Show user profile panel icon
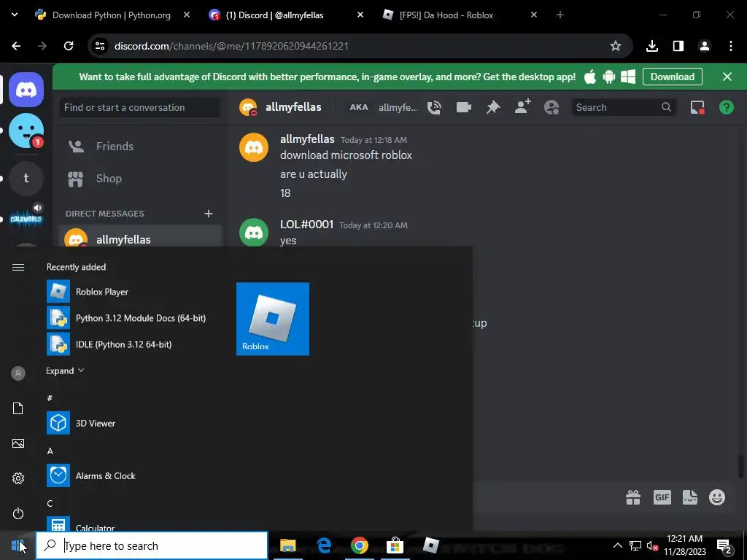747x560 pixels. pyautogui.click(x=551, y=108)
